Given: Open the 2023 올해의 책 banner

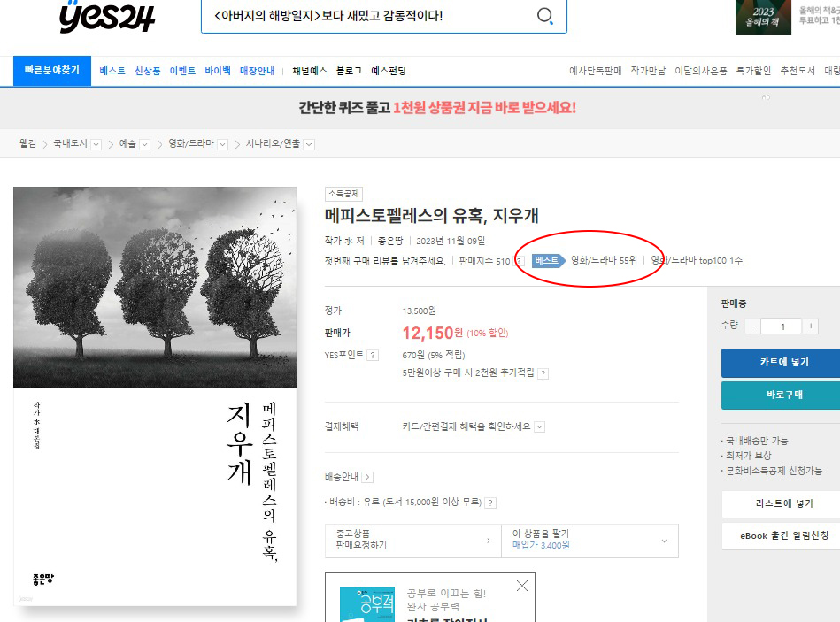Looking at the screenshot, I should (x=763, y=17).
